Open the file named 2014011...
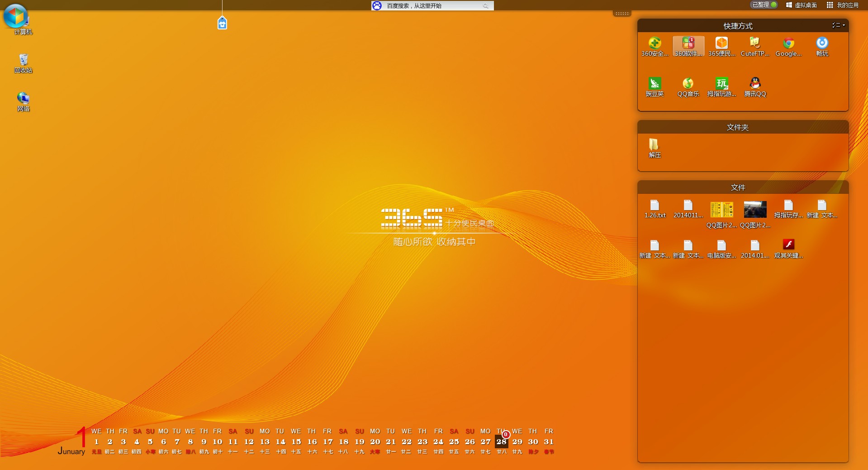The height and width of the screenshot is (470, 868). [688, 209]
